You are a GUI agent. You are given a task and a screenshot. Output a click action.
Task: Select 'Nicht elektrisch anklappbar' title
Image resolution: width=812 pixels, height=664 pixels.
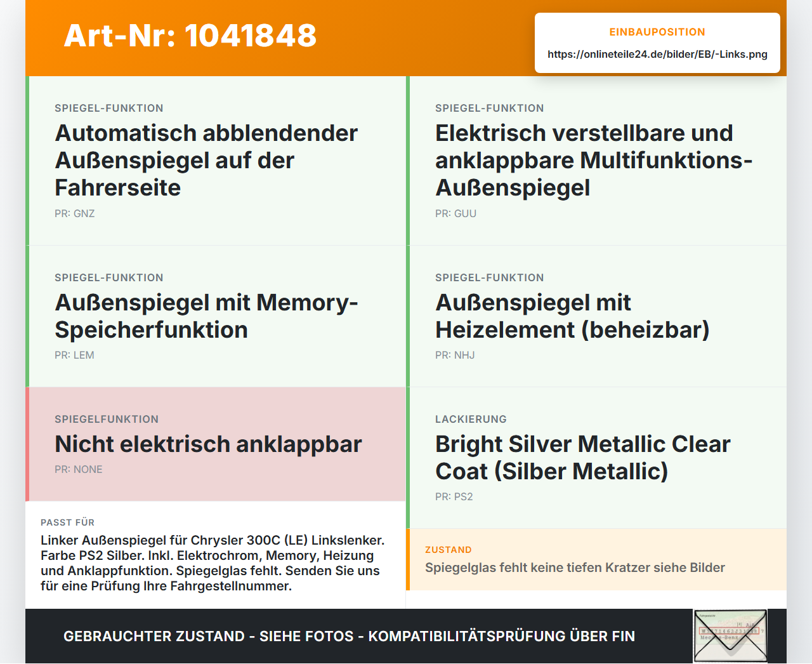pyautogui.click(x=208, y=444)
